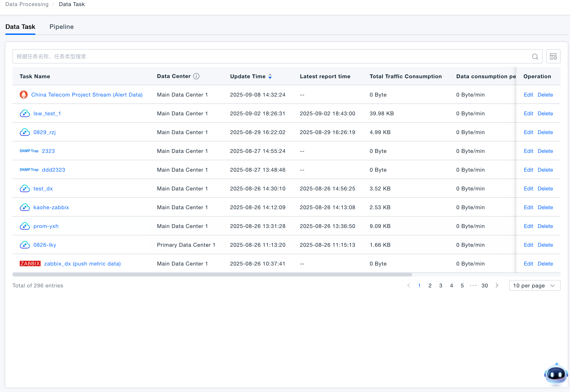This screenshot has height=392, width=570.
Task: Select the Data Task tab
Action: coord(20,27)
